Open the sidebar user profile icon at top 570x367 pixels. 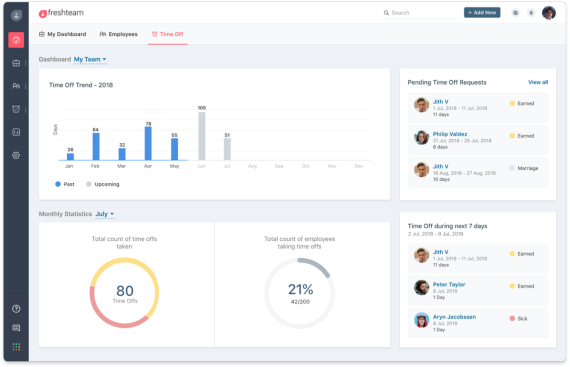[16, 15]
